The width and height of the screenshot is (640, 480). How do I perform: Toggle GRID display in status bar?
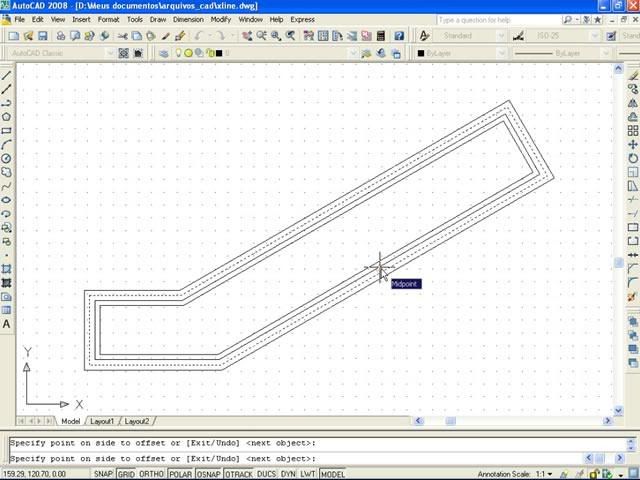126,474
